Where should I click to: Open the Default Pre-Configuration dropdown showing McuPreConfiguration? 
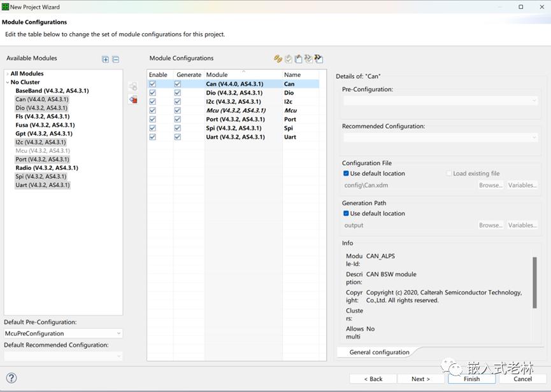[x=63, y=333]
